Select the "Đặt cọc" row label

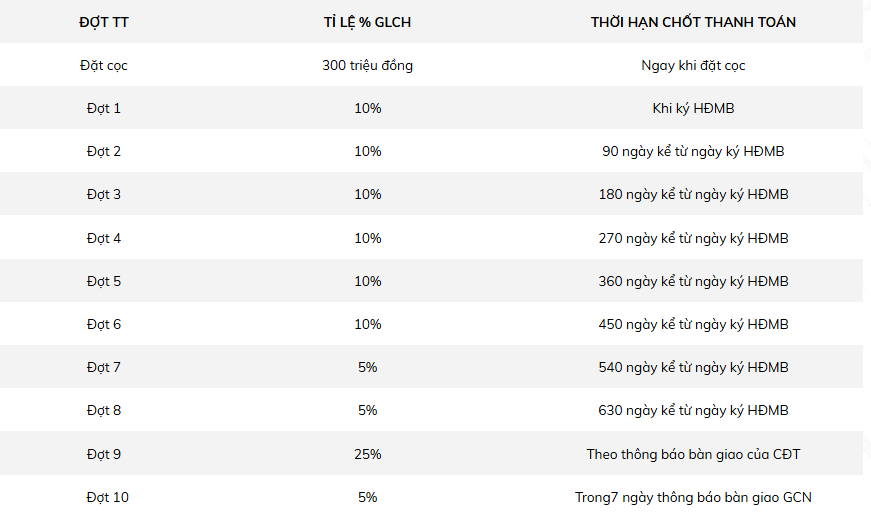(104, 65)
